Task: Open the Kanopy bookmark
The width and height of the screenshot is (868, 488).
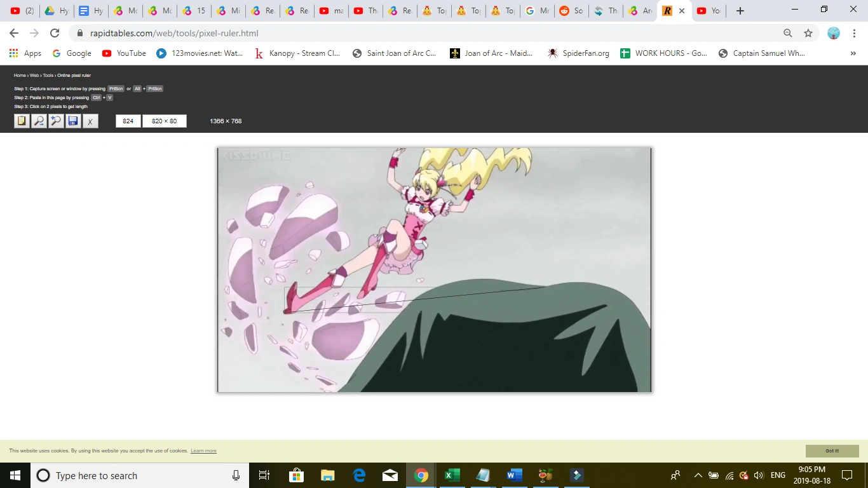Action: pyautogui.click(x=297, y=53)
